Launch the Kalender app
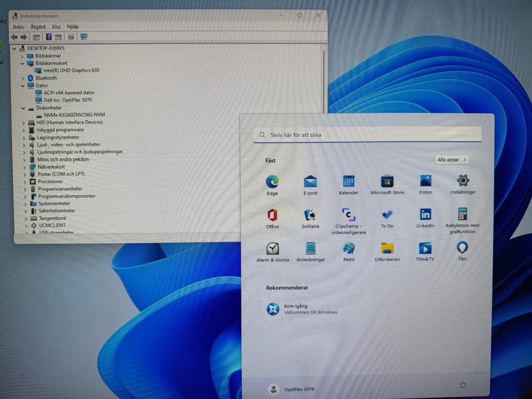 (x=349, y=185)
